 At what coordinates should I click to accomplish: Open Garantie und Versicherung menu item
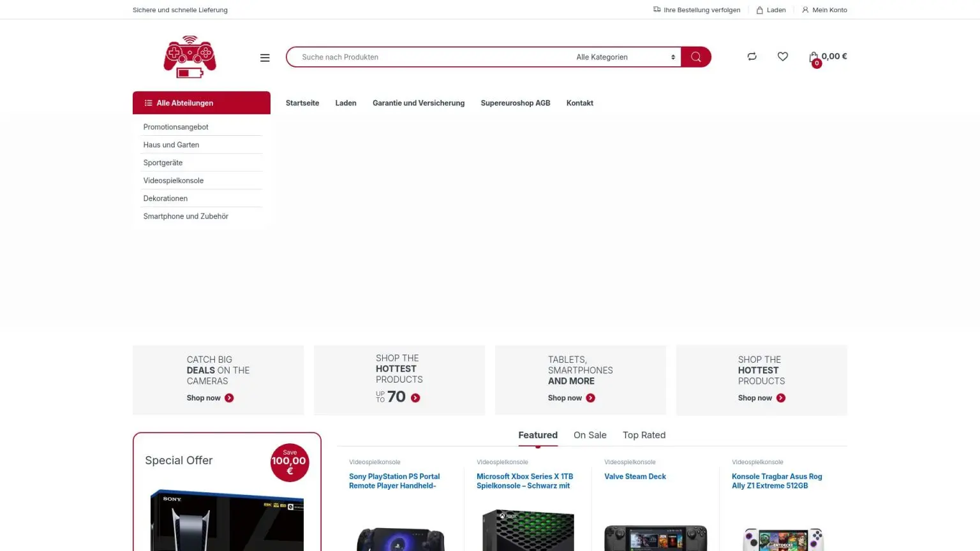tap(418, 103)
